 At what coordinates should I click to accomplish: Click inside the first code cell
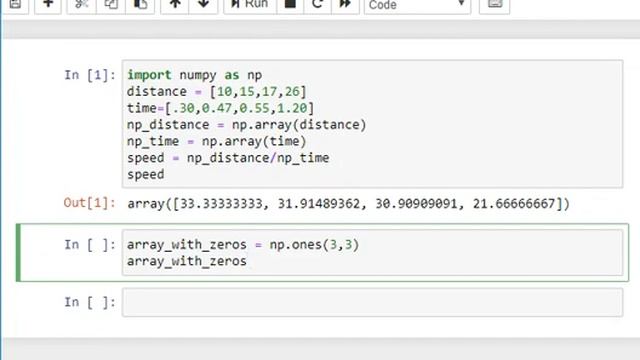tap(372, 124)
